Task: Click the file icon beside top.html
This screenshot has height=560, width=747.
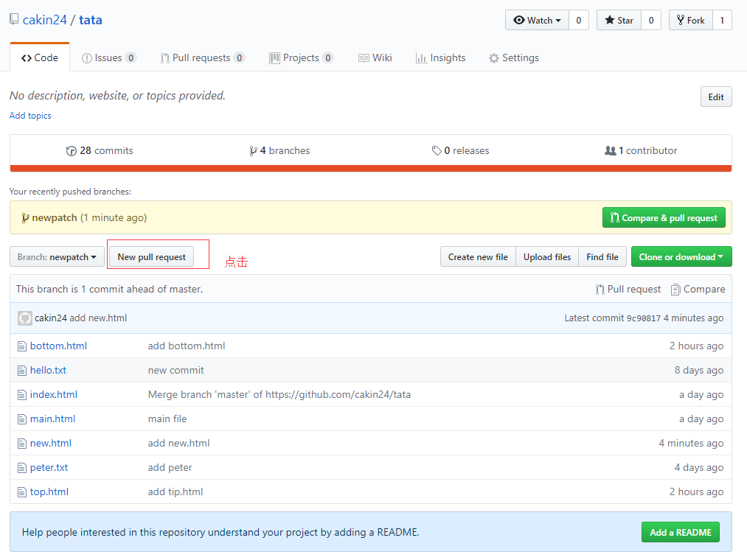Action: [22, 492]
